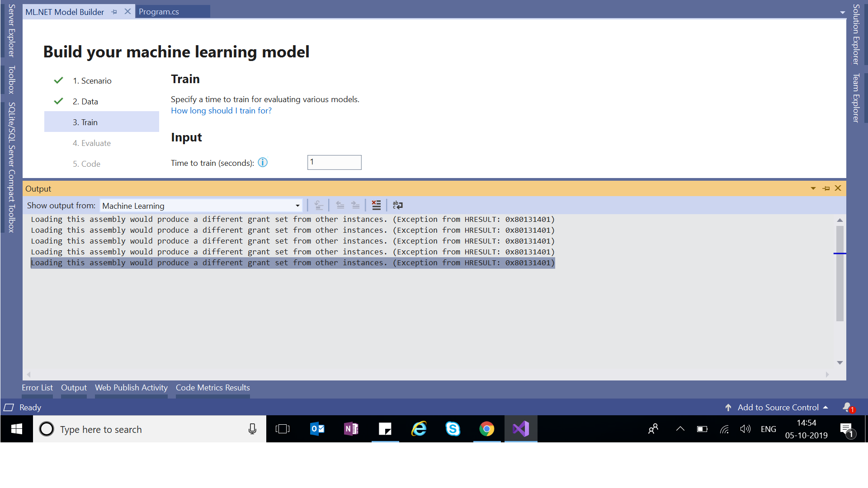Show info tooltip for Time to train

tap(263, 162)
